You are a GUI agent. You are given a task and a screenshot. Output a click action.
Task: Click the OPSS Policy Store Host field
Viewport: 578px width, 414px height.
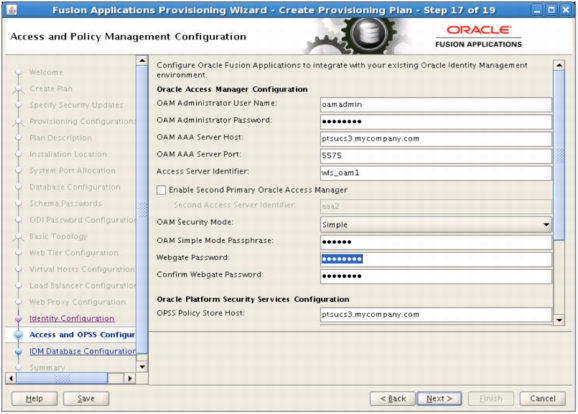click(x=436, y=314)
